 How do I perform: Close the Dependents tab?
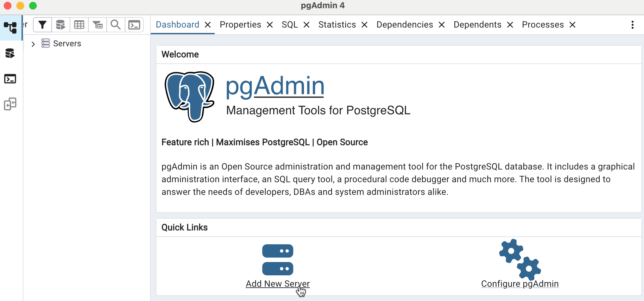(510, 25)
